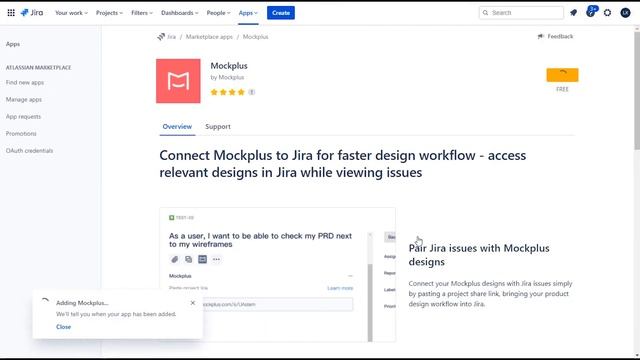Click the Feedback megaphone button
The width and height of the screenshot is (640, 360).
(555, 36)
